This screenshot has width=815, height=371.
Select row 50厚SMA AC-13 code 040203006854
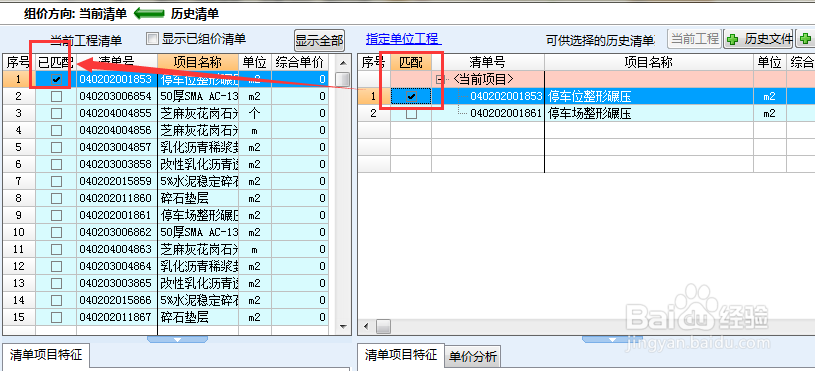pyautogui.click(x=166, y=97)
